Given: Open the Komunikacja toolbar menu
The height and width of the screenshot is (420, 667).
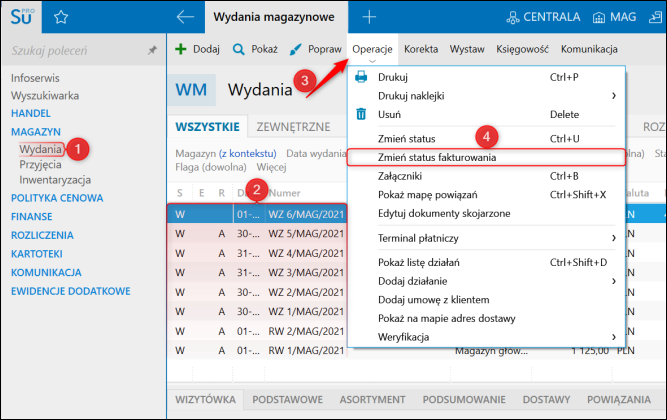Looking at the screenshot, I should (589, 49).
